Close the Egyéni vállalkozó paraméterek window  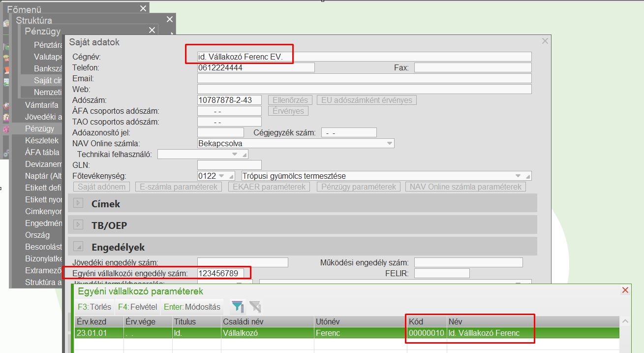tap(625, 290)
